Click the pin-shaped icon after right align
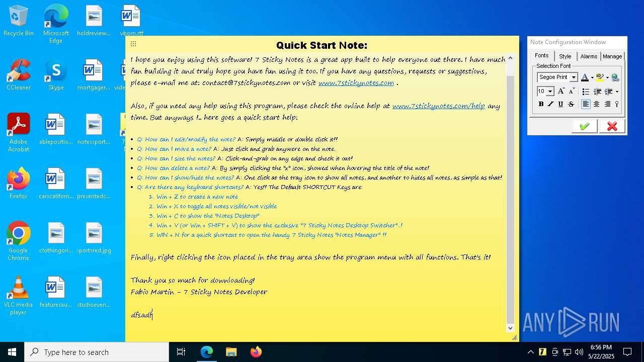The width and height of the screenshot is (644, 362). (617, 104)
